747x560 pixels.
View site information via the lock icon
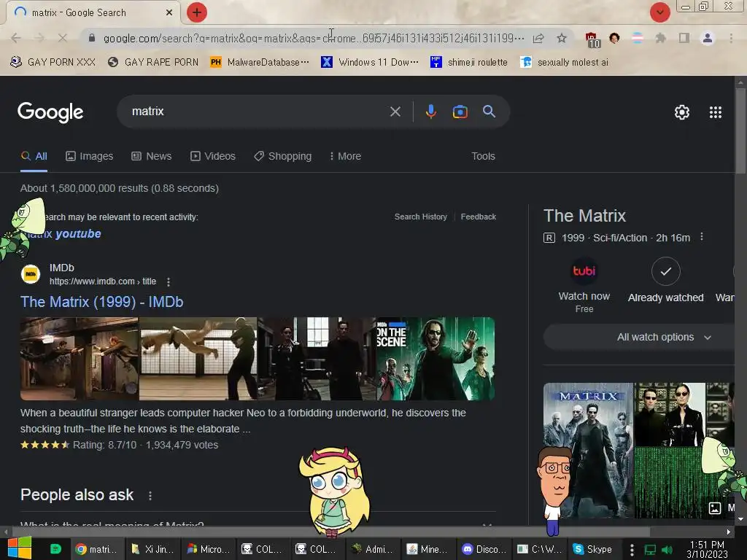(x=92, y=38)
